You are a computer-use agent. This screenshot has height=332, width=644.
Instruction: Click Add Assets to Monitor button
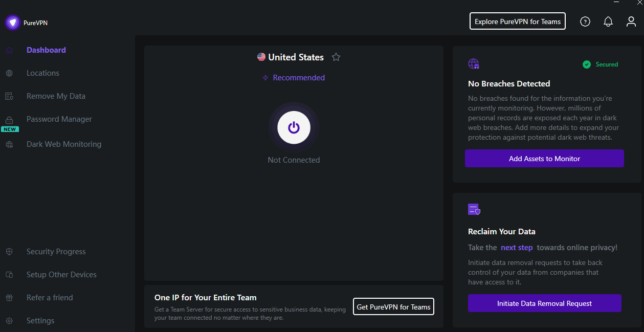(x=544, y=159)
